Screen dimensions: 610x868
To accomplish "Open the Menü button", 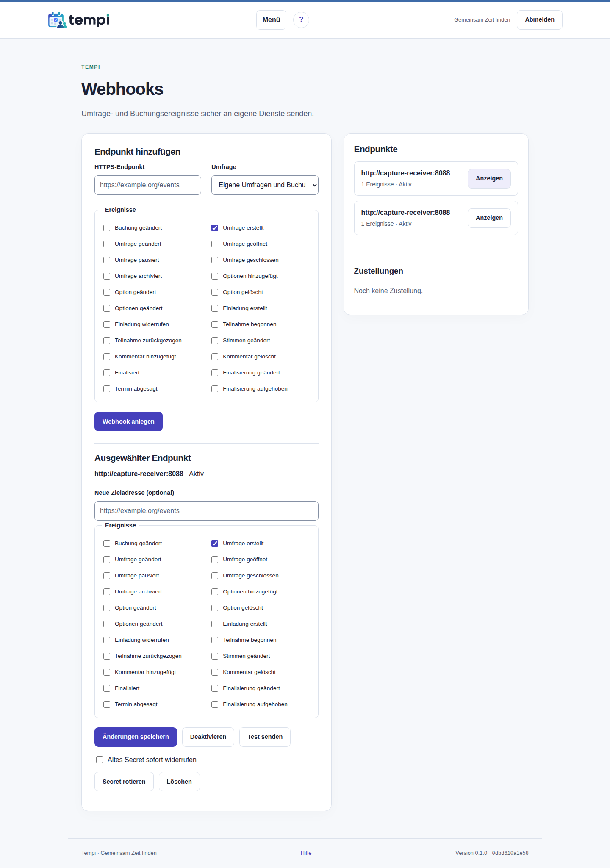I will tap(271, 20).
